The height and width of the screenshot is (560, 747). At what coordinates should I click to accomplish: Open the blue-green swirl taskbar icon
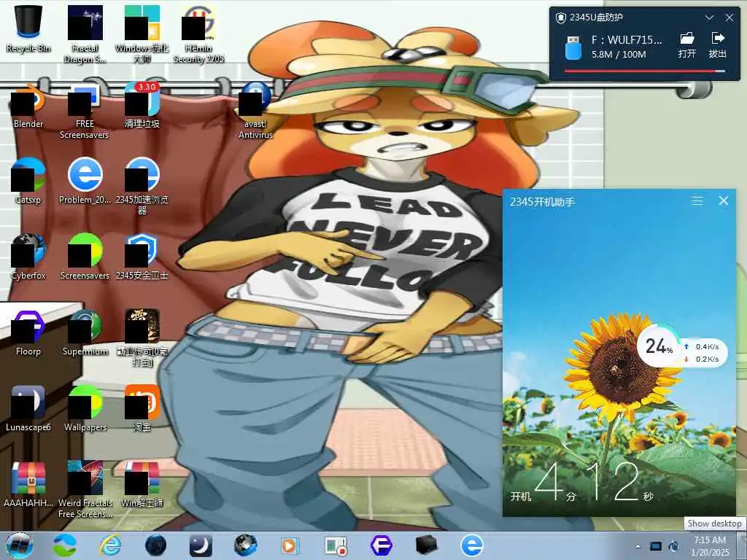(65, 545)
